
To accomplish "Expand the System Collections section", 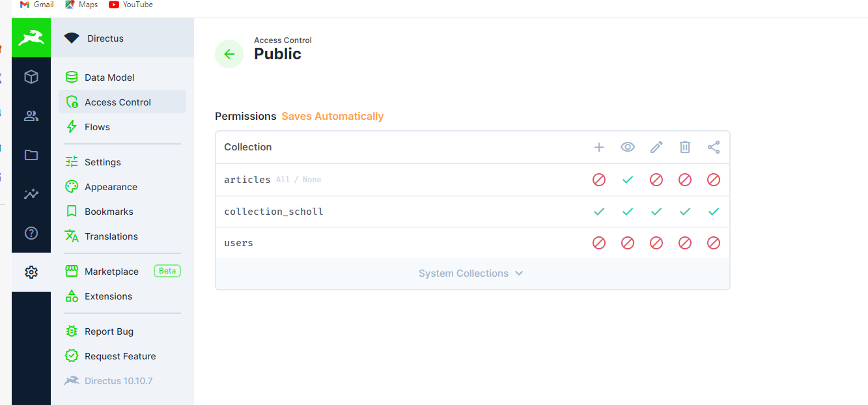I will coord(471,273).
